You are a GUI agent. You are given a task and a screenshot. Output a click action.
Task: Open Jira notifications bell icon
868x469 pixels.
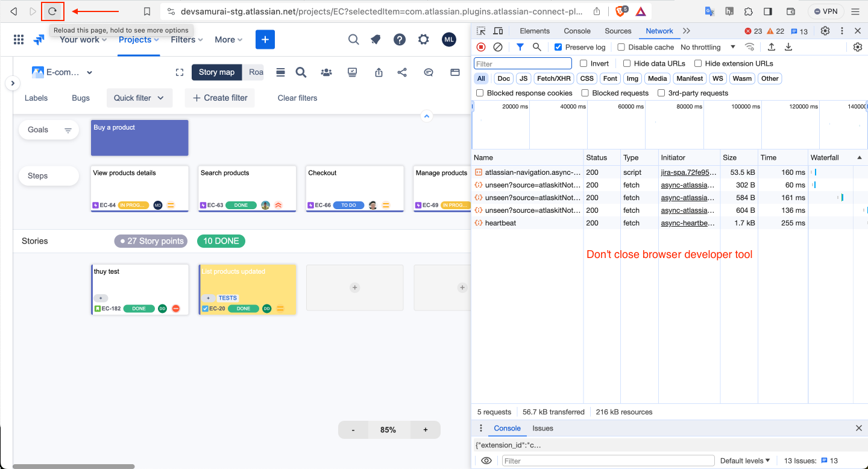376,40
